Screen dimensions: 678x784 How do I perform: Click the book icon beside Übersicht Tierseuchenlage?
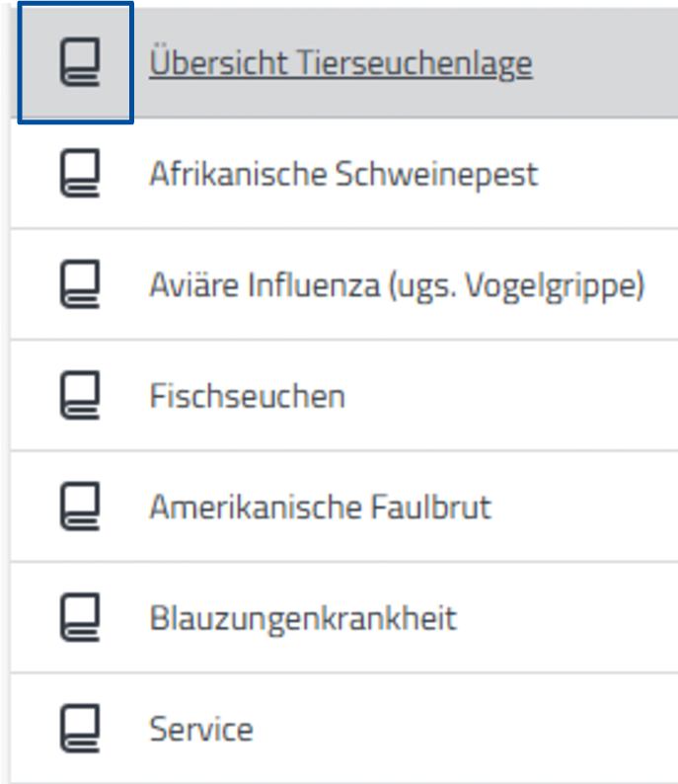(79, 64)
